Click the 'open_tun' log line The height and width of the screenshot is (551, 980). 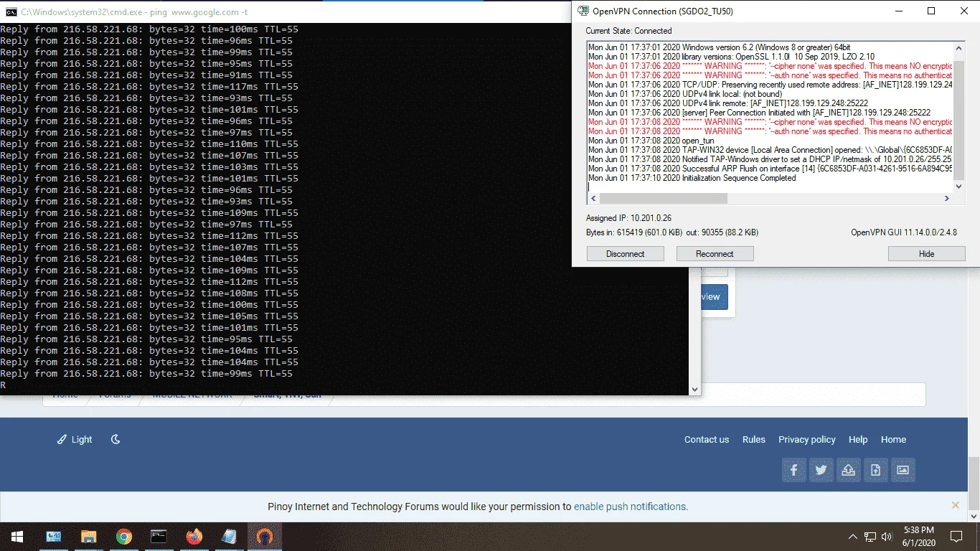click(651, 141)
